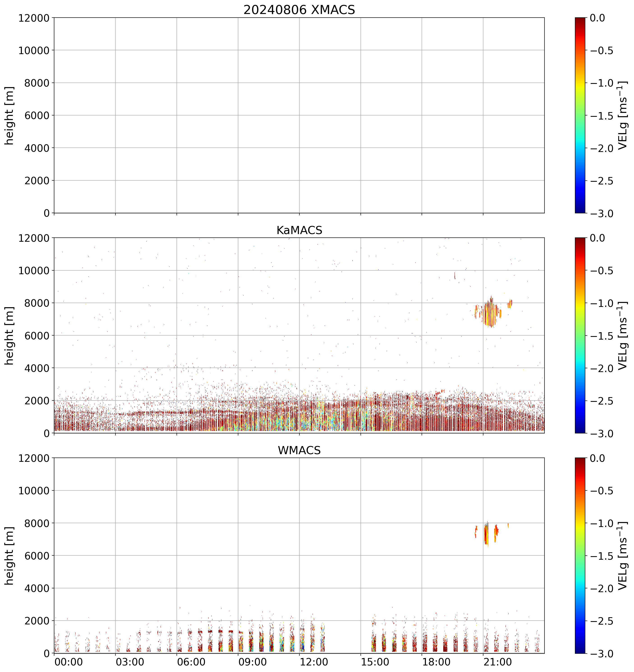Image resolution: width=634 pixels, height=672 pixels.
Task: Click the middle KaMACS colorbar
Action: [580, 335]
